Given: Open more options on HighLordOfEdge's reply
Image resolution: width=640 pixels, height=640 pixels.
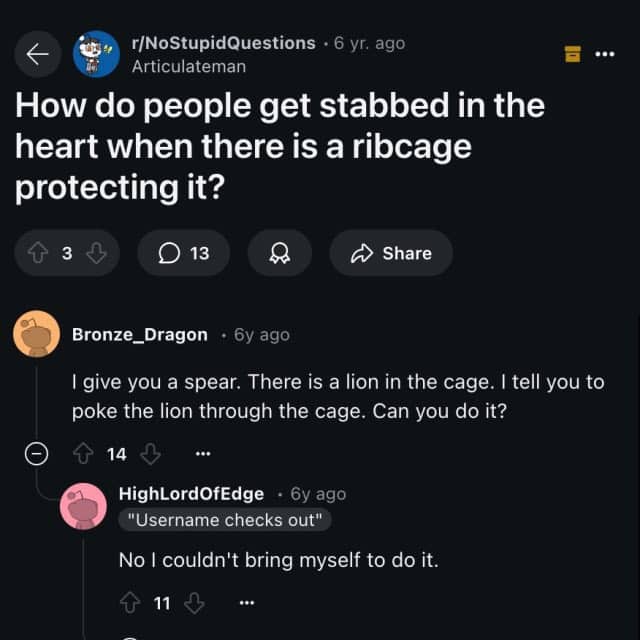Looking at the screenshot, I should tap(247, 602).
